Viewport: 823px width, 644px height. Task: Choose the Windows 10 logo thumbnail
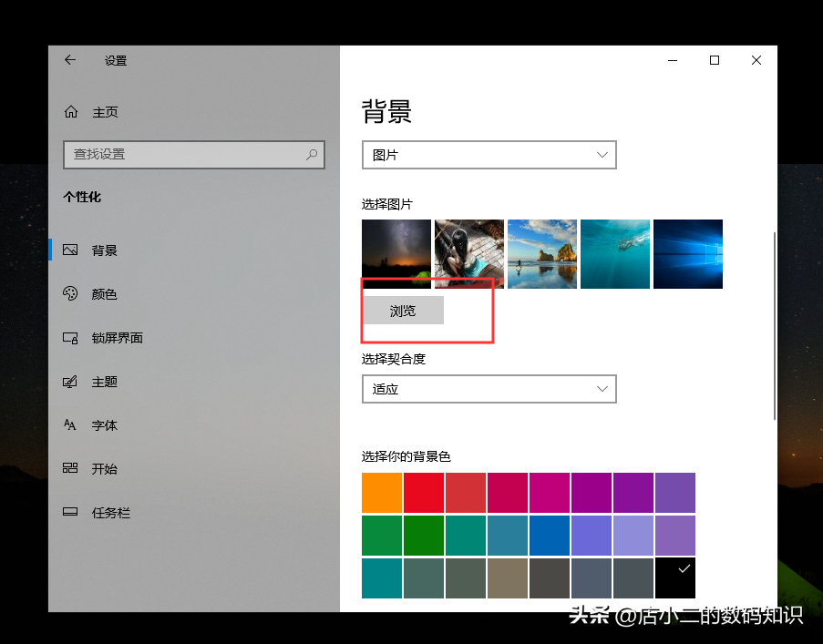point(688,254)
